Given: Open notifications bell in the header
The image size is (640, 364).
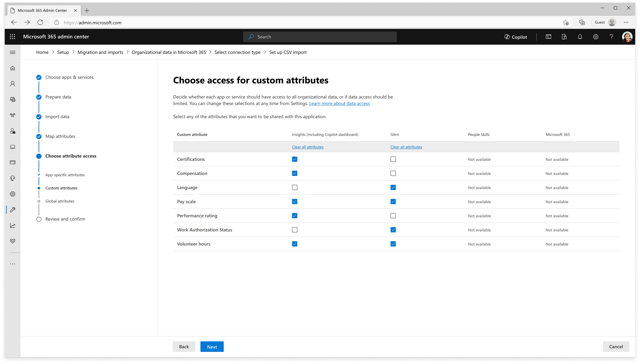Looking at the screenshot, I should 580,37.
